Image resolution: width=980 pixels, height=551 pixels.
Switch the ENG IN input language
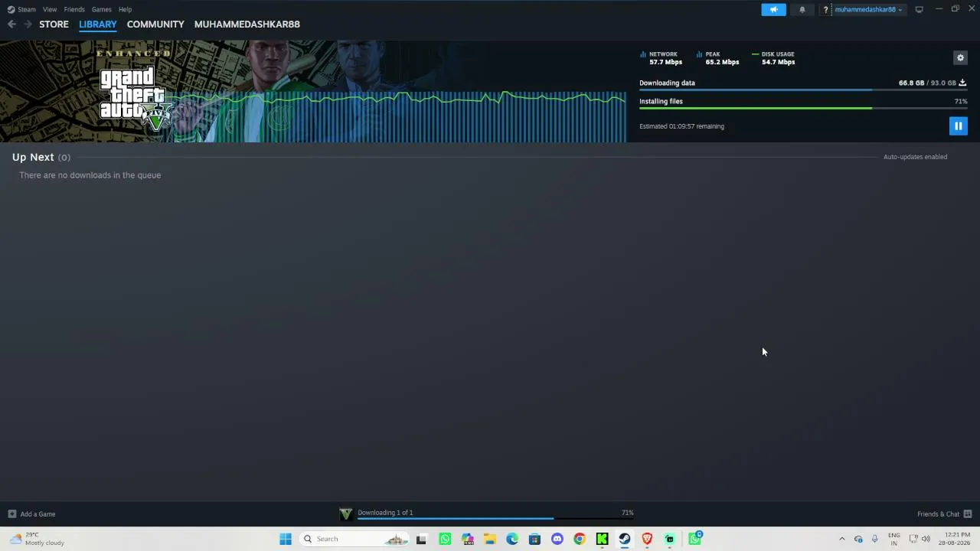(x=894, y=539)
